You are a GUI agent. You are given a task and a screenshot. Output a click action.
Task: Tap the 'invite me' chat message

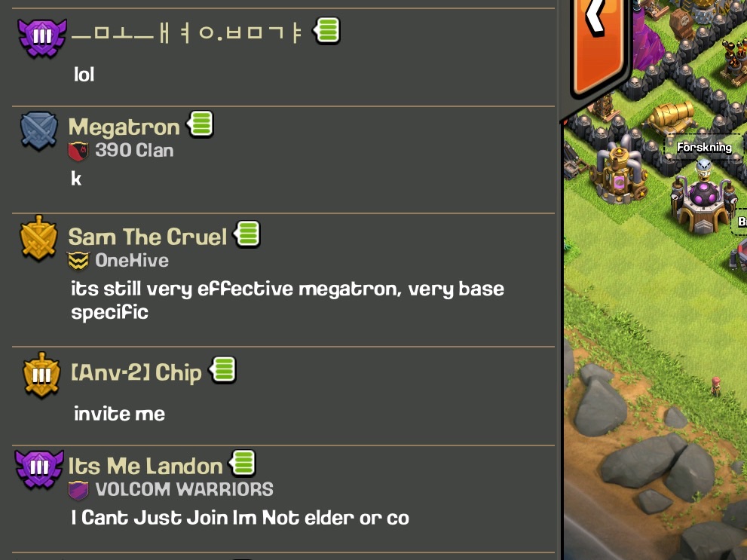point(120,413)
